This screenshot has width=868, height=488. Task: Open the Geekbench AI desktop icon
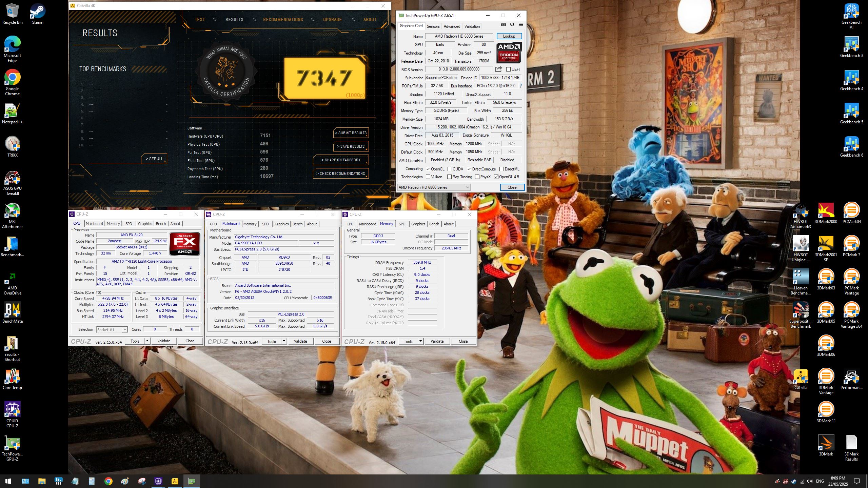click(851, 16)
